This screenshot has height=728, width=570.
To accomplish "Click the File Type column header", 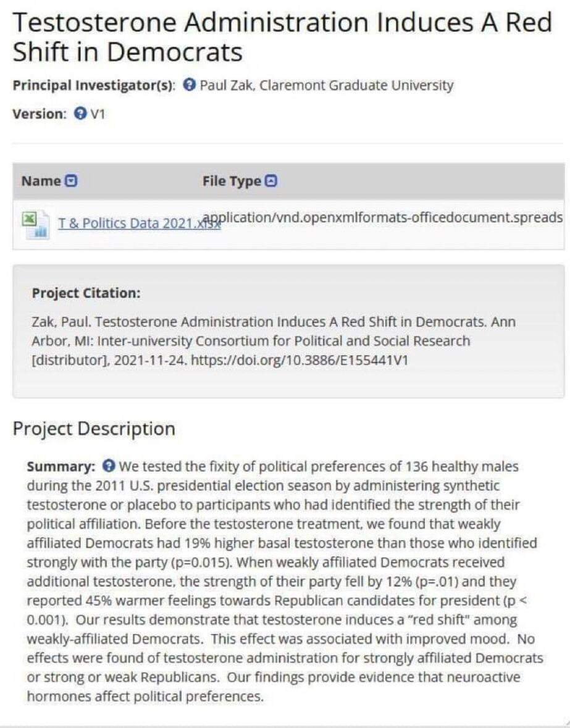I will (x=232, y=182).
